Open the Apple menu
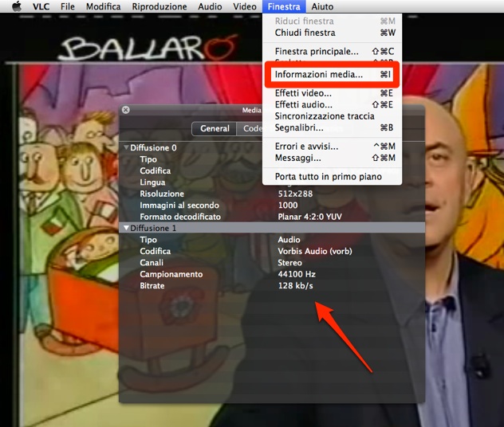This screenshot has height=427, width=504. coord(17,6)
